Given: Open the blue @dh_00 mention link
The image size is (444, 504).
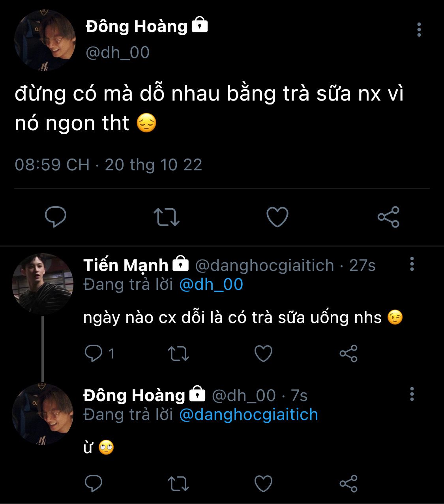Looking at the screenshot, I should coord(211,284).
